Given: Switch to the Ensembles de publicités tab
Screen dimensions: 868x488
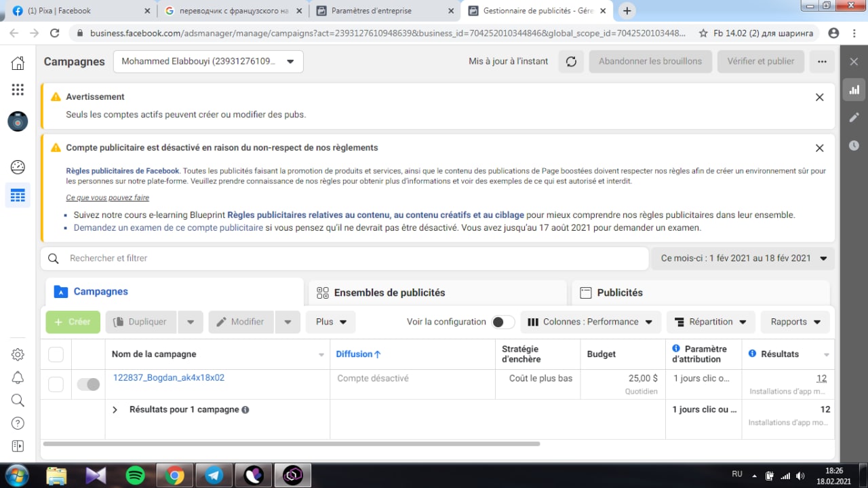Looking at the screenshot, I should click(437, 293).
